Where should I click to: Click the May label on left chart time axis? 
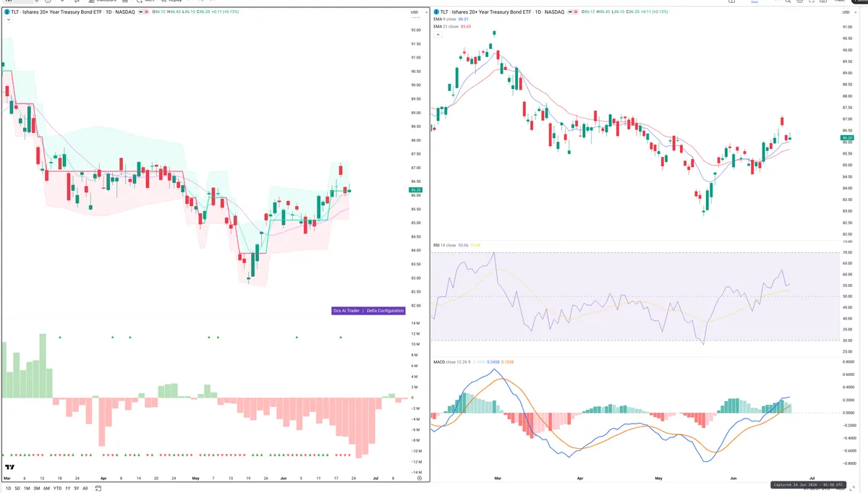coord(196,479)
